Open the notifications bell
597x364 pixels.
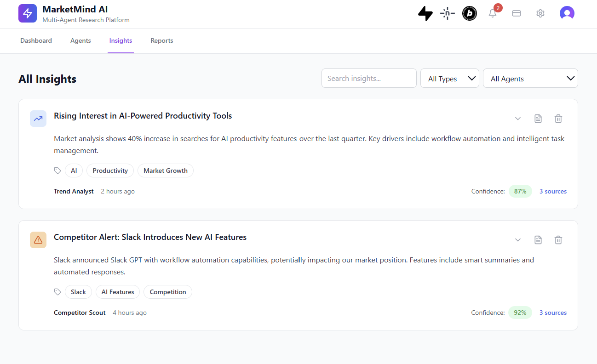coord(493,13)
